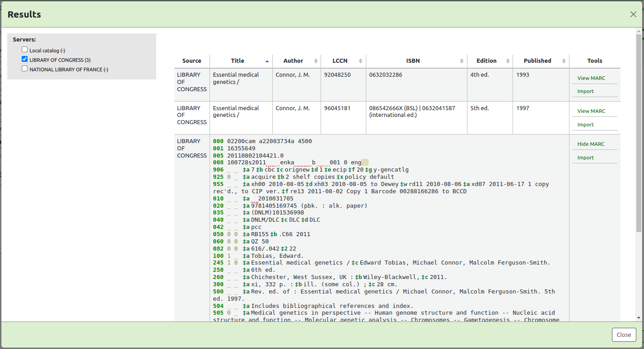The width and height of the screenshot is (644, 349).
Task: Enable the Local catalog server
Action: (24, 50)
